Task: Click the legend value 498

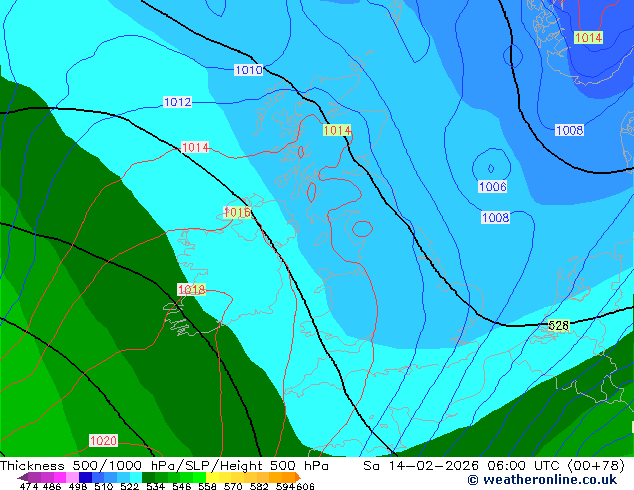Action: pyautogui.click(x=78, y=486)
